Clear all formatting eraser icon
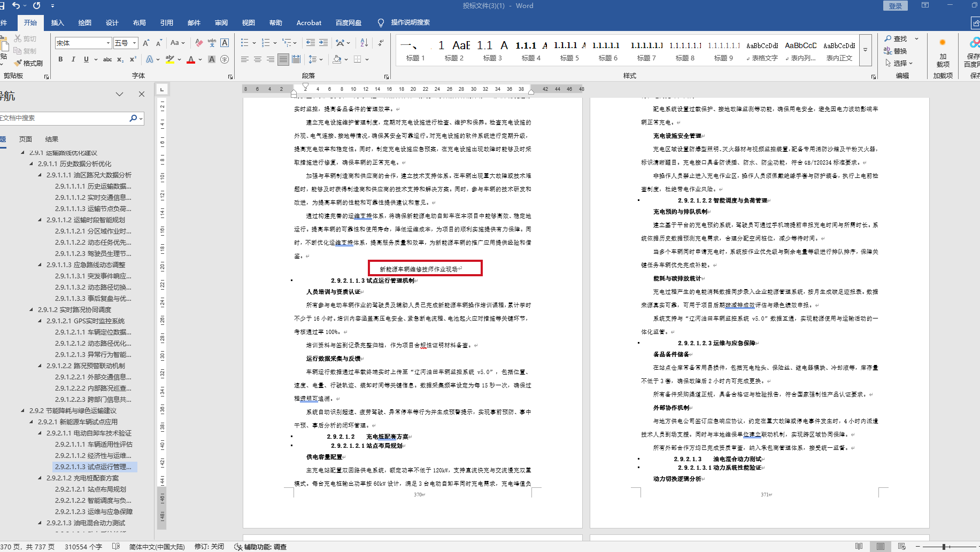Viewport: 980px width, 552px height. 199,43
